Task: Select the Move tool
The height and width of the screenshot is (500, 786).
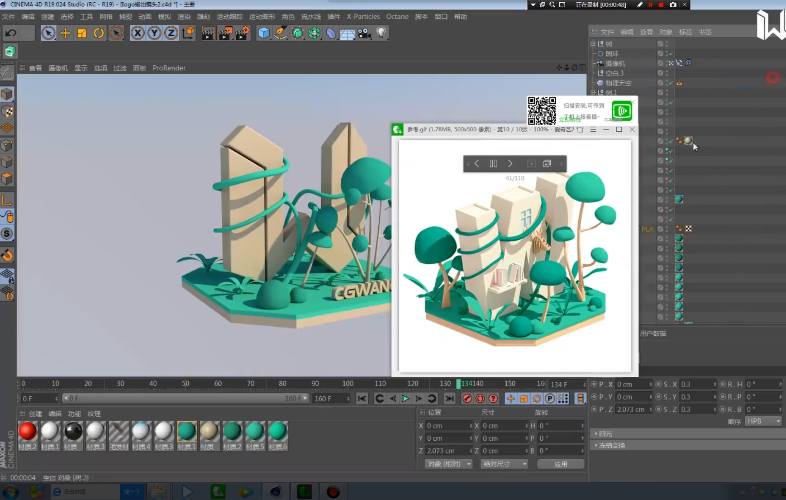Action: click(x=65, y=33)
